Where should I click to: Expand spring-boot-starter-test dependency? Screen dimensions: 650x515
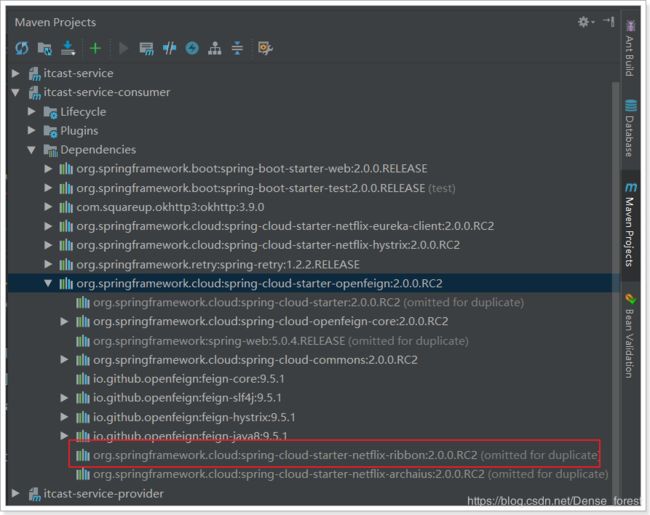tap(48, 188)
